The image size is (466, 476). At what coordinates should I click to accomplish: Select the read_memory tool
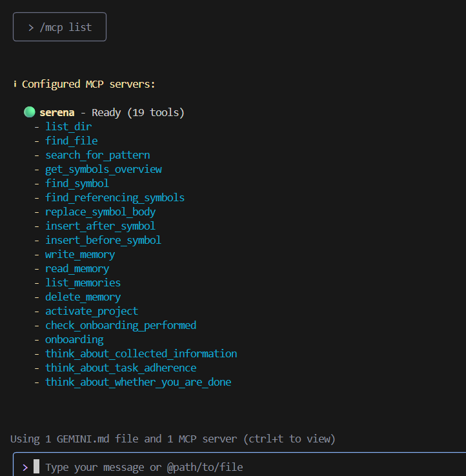77,268
